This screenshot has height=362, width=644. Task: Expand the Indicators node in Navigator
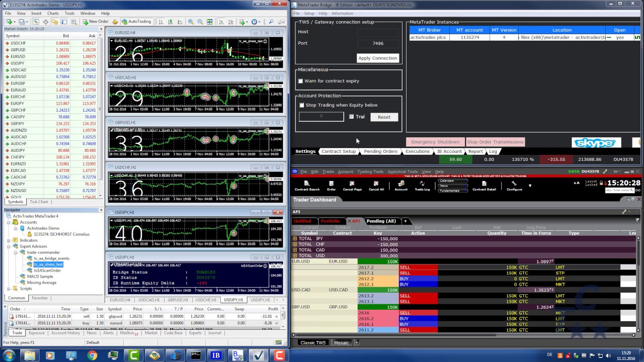pos(9,240)
